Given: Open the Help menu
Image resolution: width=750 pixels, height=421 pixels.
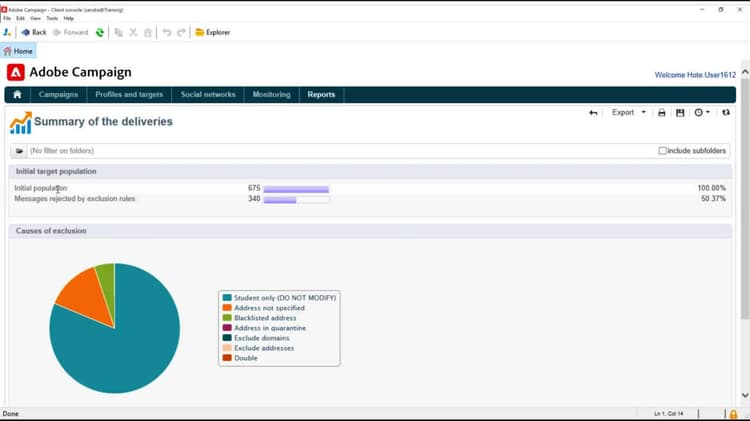Looking at the screenshot, I should [69, 18].
